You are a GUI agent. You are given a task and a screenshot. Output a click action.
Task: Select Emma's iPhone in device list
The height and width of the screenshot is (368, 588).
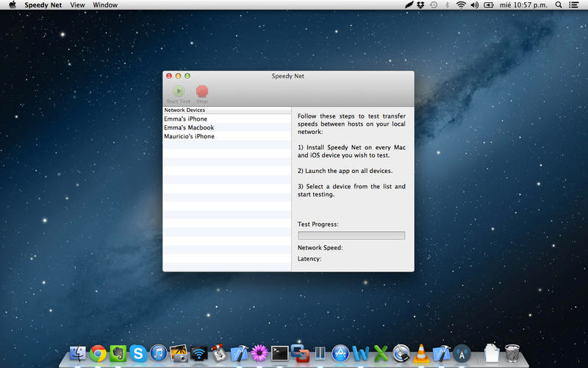pos(227,118)
